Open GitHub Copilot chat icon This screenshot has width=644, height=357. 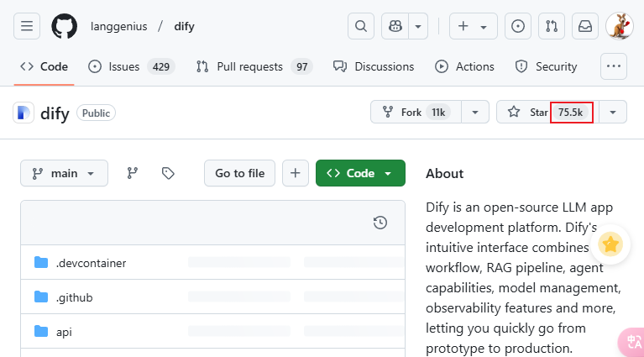point(395,26)
